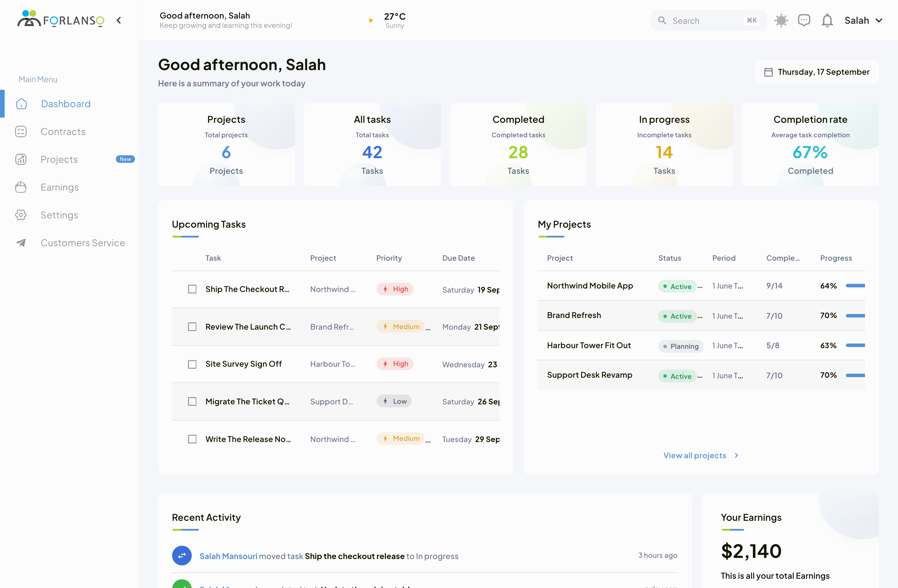Open the Support Desk Revamp project

pos(590,375)
